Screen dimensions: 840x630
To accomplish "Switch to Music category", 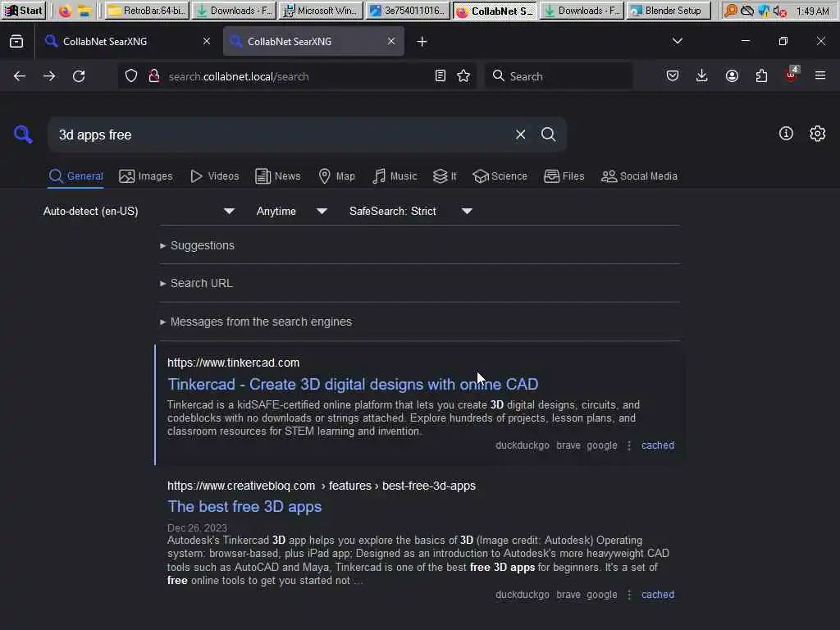I will click(x=395, y=176).
